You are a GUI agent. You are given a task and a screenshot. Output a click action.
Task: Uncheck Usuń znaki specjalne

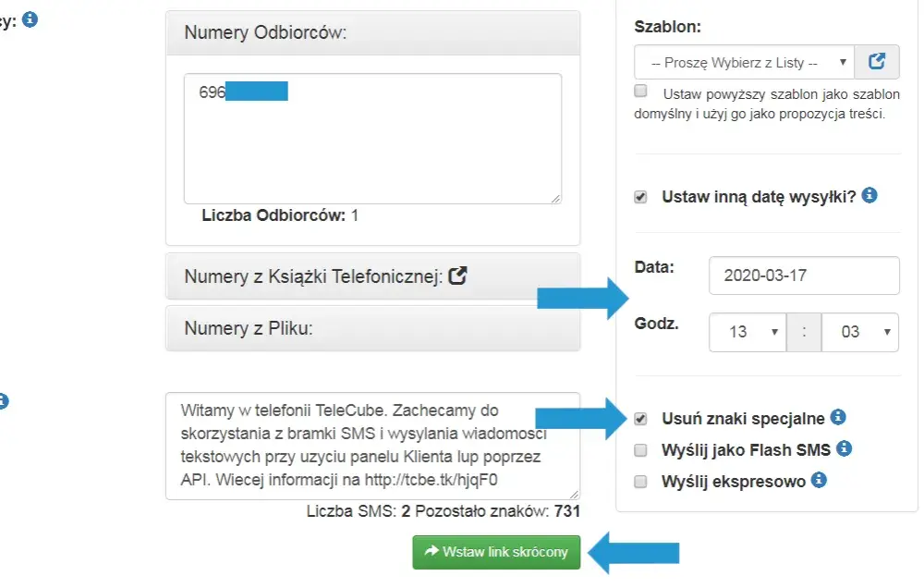640,419
